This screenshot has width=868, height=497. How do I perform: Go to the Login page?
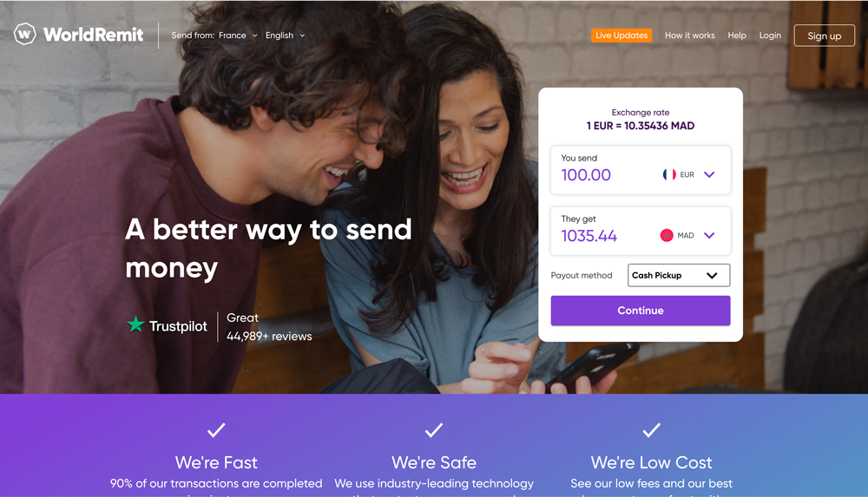(x=770, y=36)
